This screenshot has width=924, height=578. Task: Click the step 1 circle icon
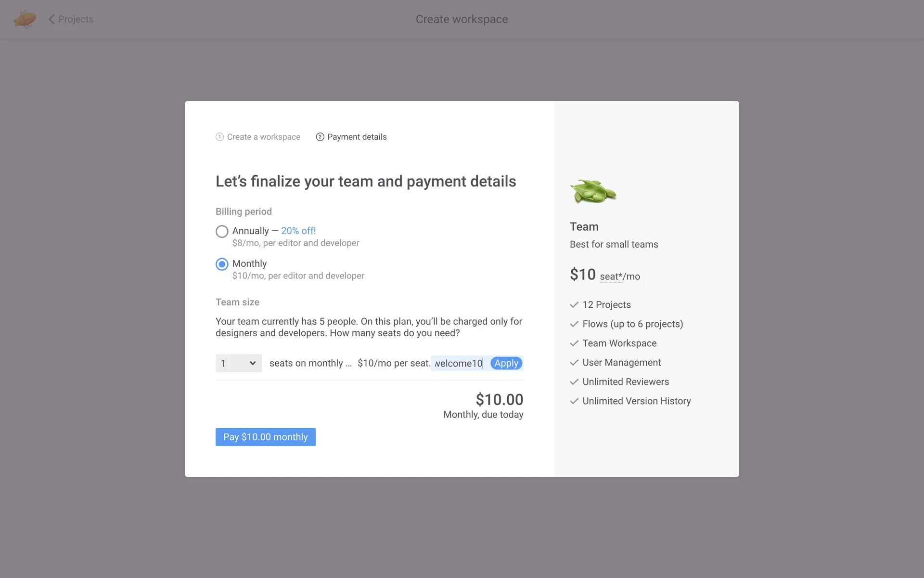coord(219,137)
